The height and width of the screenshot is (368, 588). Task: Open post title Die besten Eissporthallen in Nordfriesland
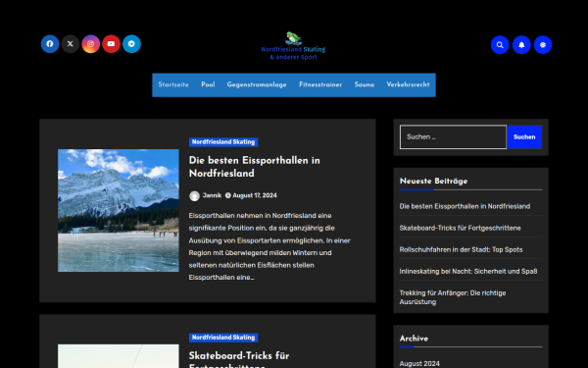point(254,167)
